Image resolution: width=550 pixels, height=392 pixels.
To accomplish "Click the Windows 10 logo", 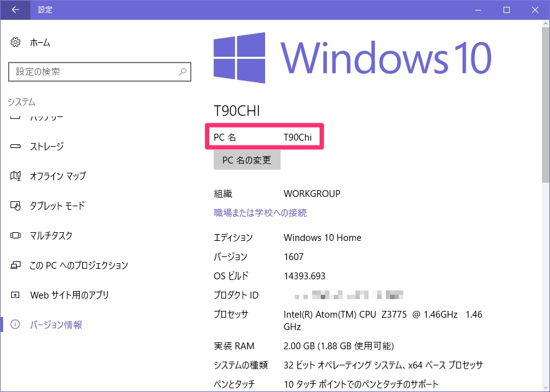I will pos(352,58).
